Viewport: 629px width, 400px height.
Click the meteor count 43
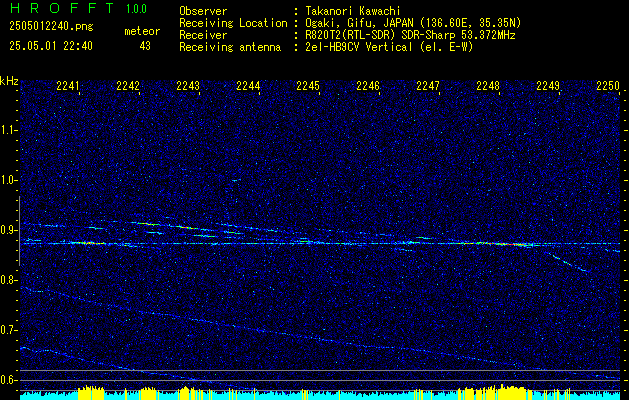[145, 46]
